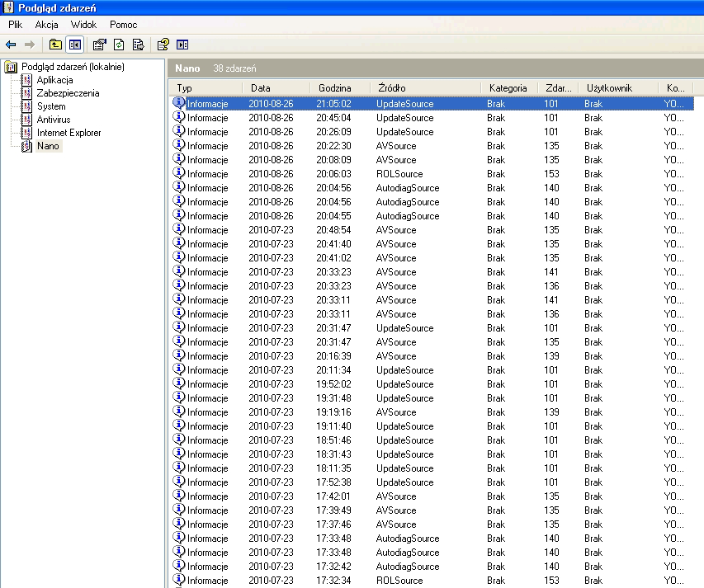
Task: Refresh the event list via toolbar icon
Action: pos(119,45)
